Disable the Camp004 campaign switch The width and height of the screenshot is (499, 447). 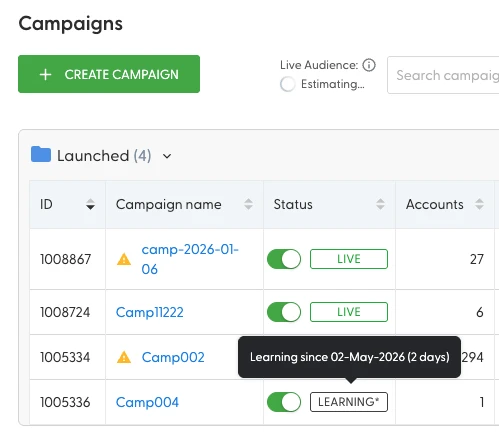click(x=284, y=402)
